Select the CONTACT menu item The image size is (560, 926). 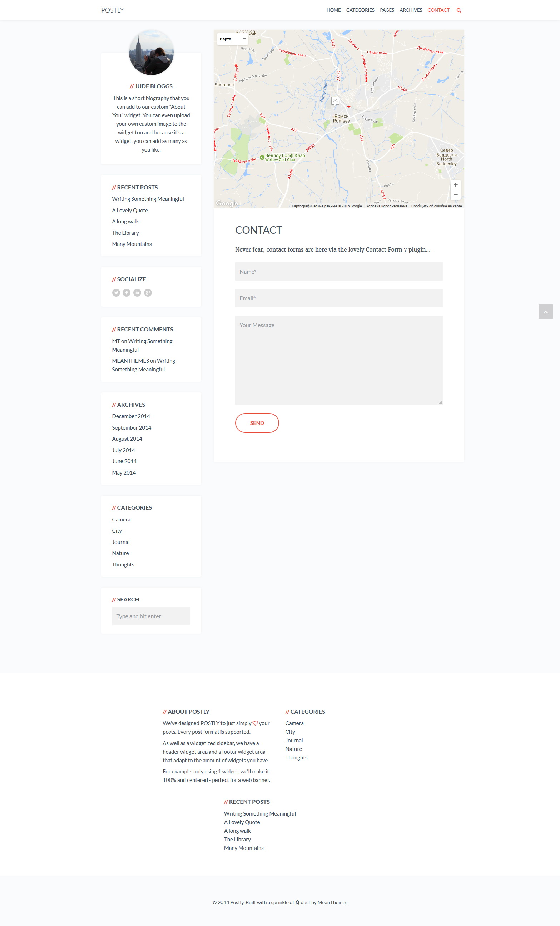point(438,10)
